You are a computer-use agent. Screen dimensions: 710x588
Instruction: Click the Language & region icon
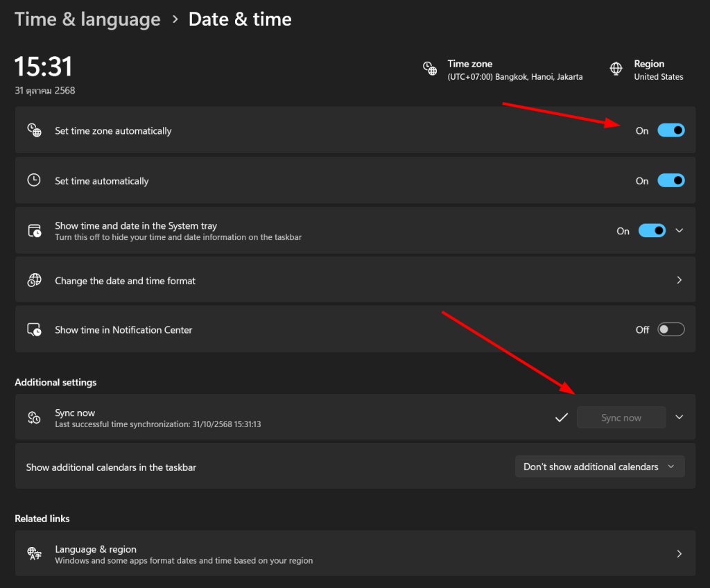(34, 553)
